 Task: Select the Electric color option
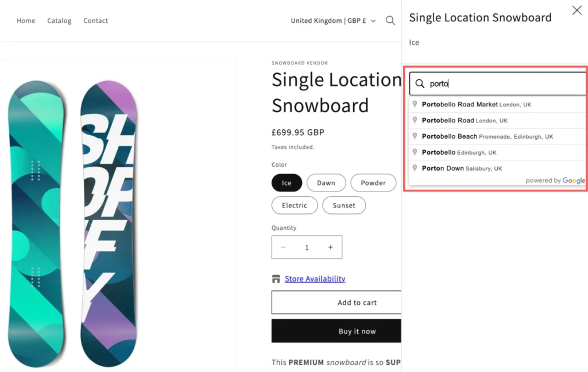click(x=295, y=205)
